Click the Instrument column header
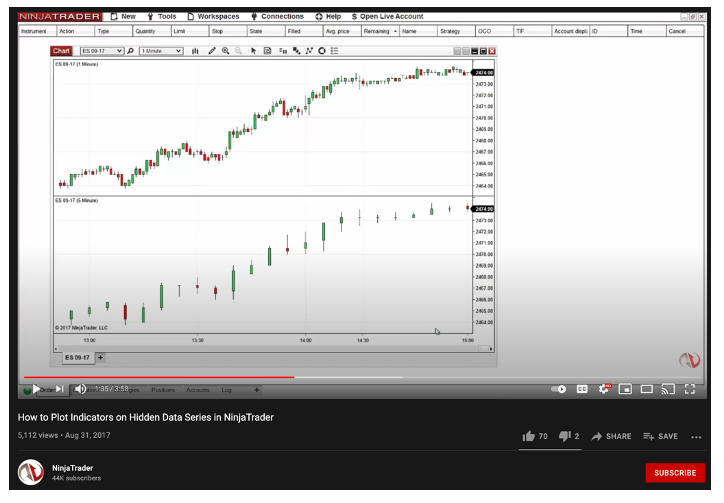Screen dimensions: 724x503 tap(37, 31)
